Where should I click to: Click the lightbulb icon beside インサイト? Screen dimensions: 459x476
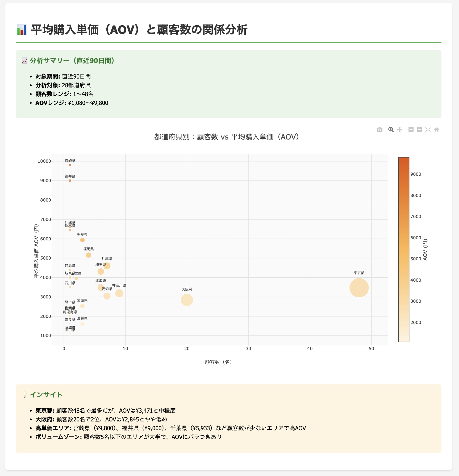(24, 395)
